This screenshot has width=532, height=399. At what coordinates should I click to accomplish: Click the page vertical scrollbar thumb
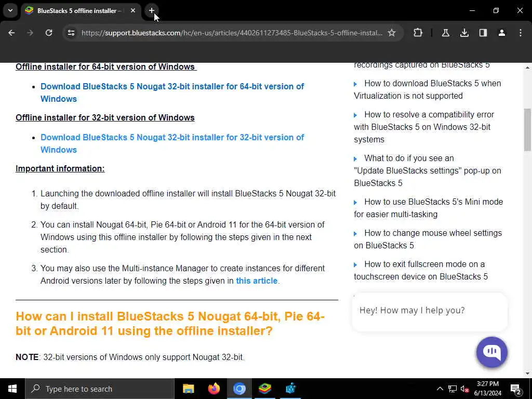pyautogui.click(x=527, y=129)
